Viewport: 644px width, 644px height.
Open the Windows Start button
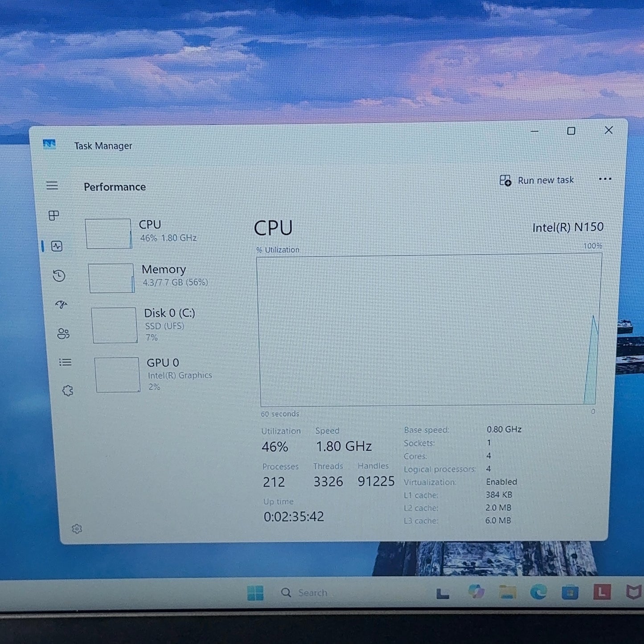click(255, 593)
